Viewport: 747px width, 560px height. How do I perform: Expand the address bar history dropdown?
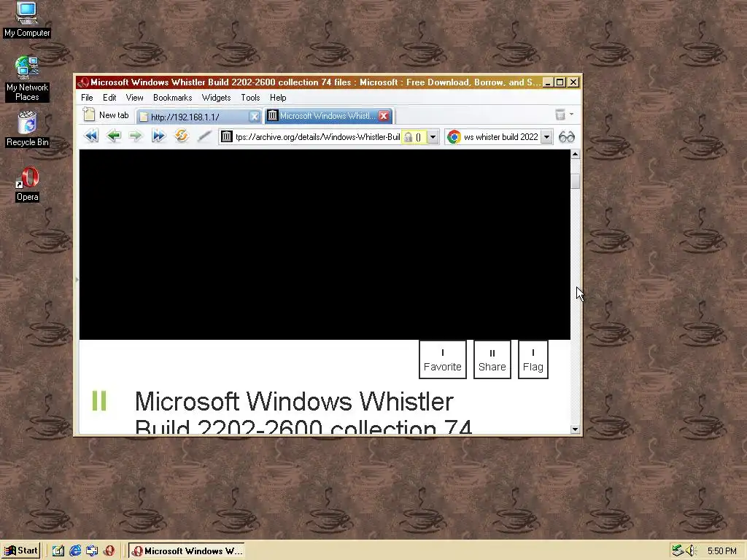[x=433, y=137]
